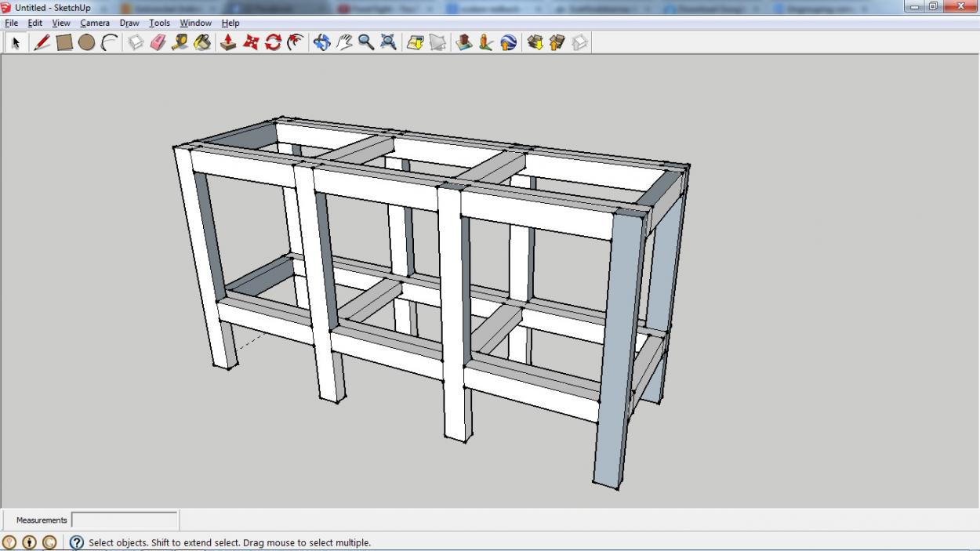Pick the Pan hand tool
The height and width of the screenshot is (551, 980).
(344, 42)
